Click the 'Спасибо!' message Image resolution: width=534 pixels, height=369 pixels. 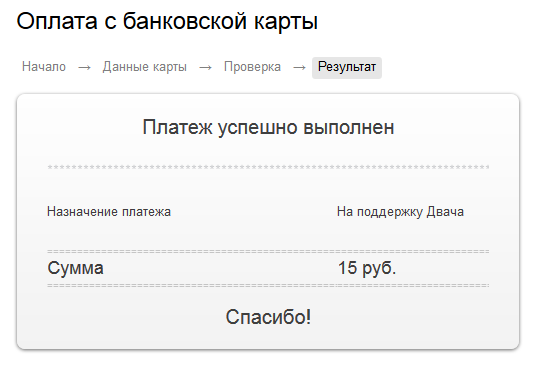click(x=268, y=317)
